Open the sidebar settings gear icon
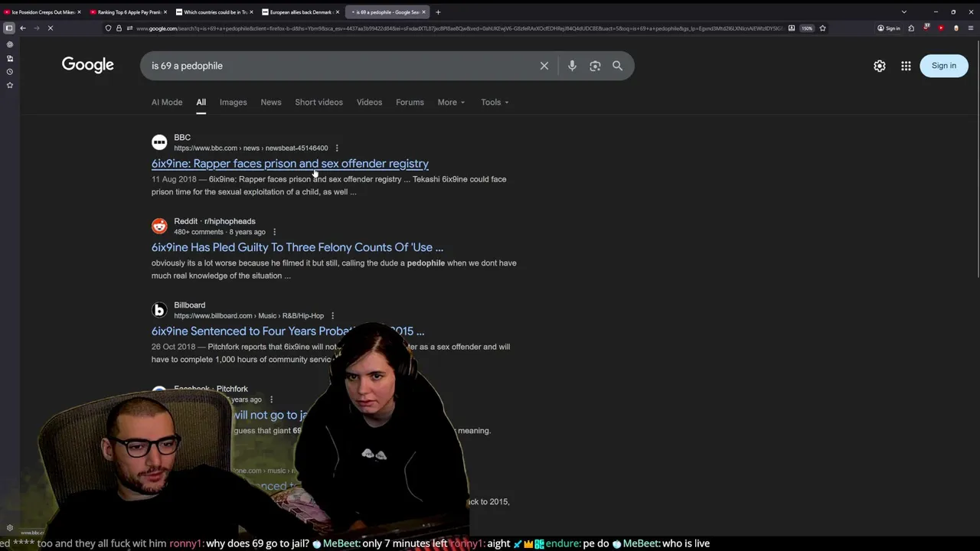 10,528
